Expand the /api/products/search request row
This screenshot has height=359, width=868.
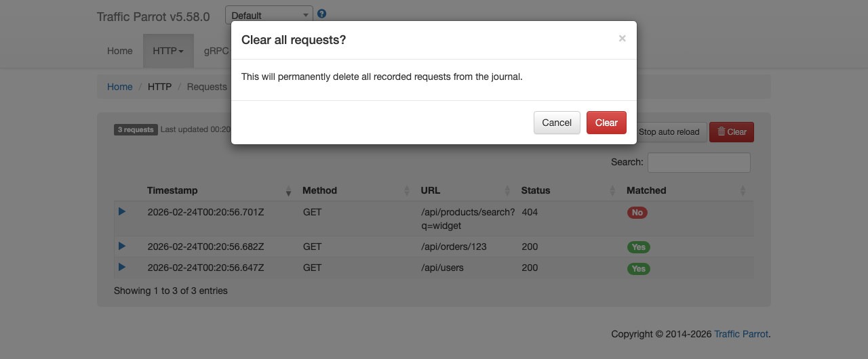click(122, 211)
